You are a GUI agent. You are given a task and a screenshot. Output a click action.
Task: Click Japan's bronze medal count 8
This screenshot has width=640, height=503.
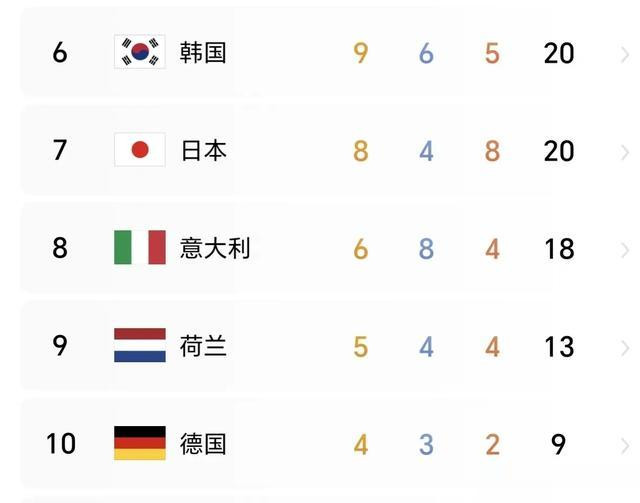click(x=492, y=151)
